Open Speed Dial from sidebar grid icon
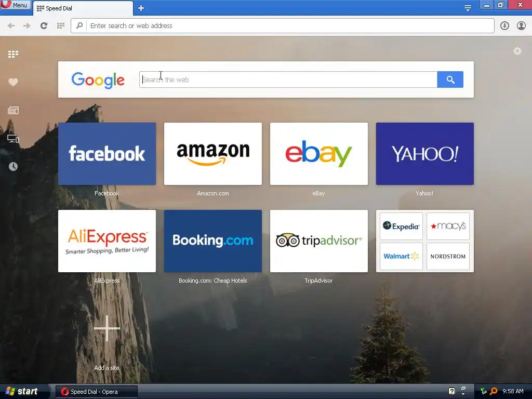This screenshot has width=532, height=399. (13, 54)
